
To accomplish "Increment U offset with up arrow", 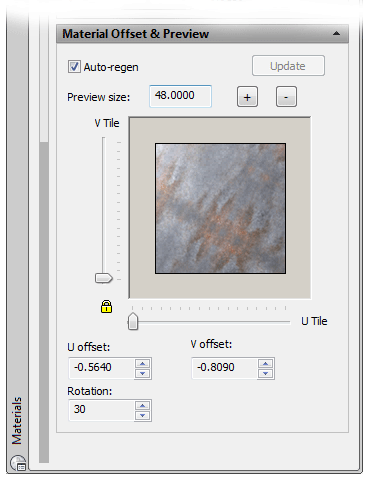I will tap(143, 364).
